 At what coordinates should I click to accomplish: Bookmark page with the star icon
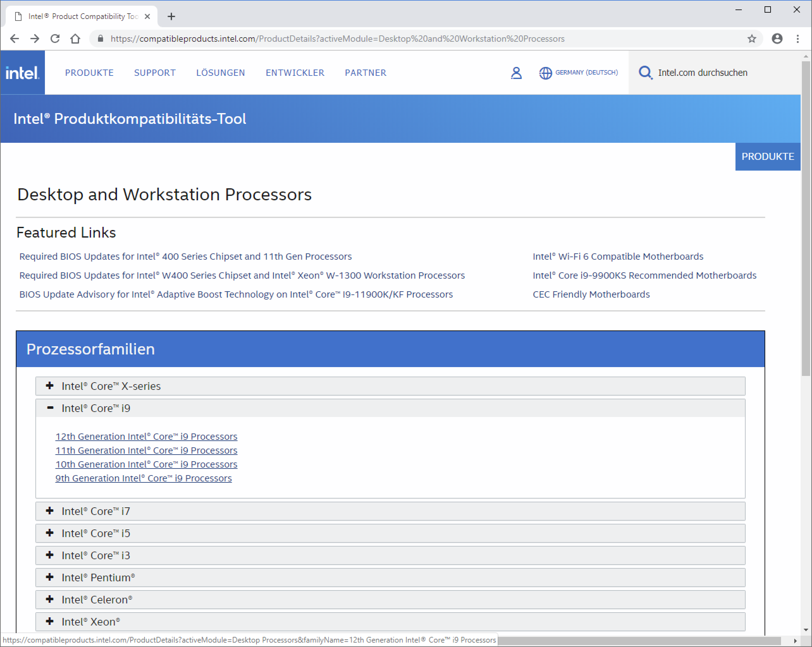(x=752, y=39)
